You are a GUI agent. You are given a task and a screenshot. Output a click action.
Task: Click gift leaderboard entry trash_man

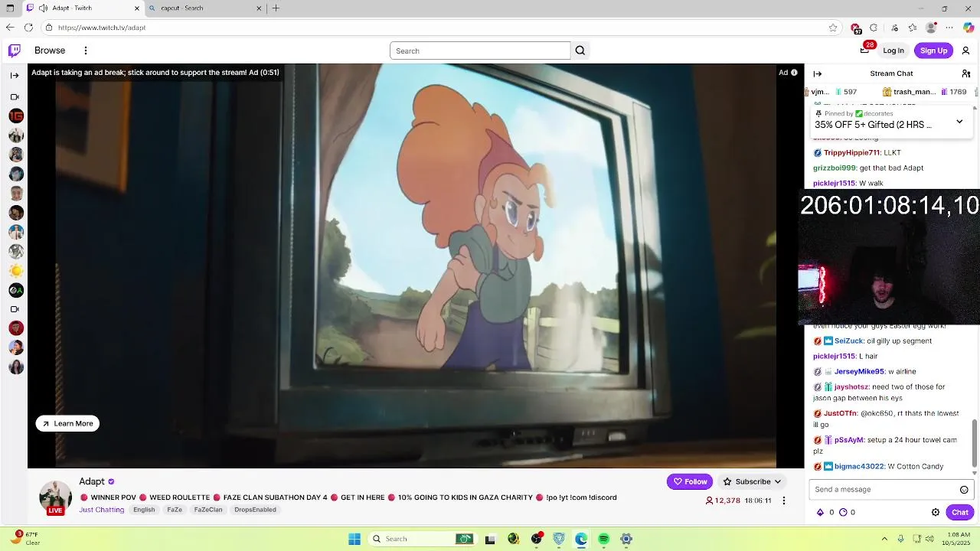coord(925,92)
